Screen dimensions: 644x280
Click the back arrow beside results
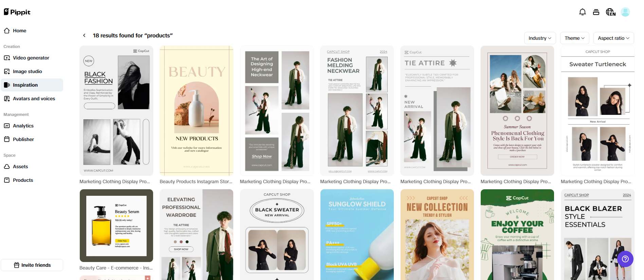click(x=84, y=35)
